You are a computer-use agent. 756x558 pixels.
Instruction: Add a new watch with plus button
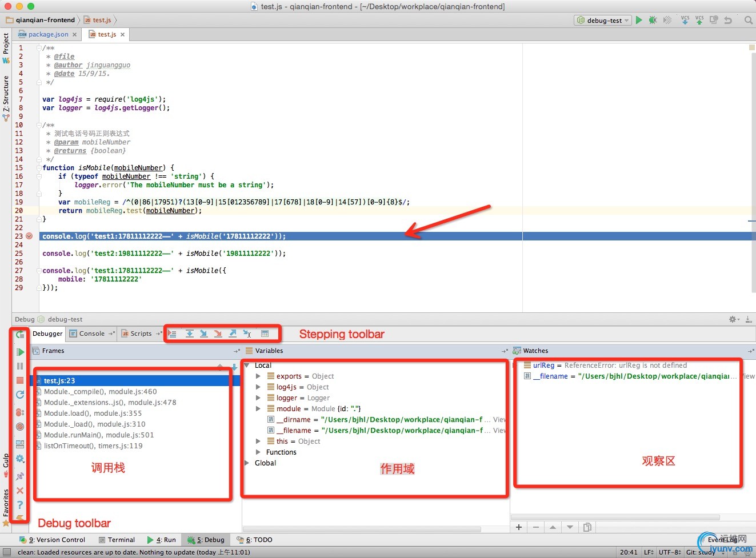pyautogui.click(x=519, y=527)
